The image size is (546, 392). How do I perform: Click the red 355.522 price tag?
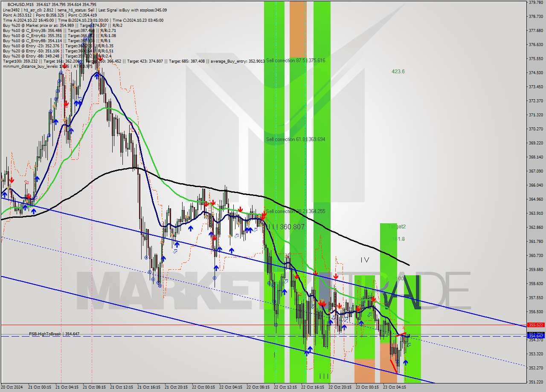point(536,325)
